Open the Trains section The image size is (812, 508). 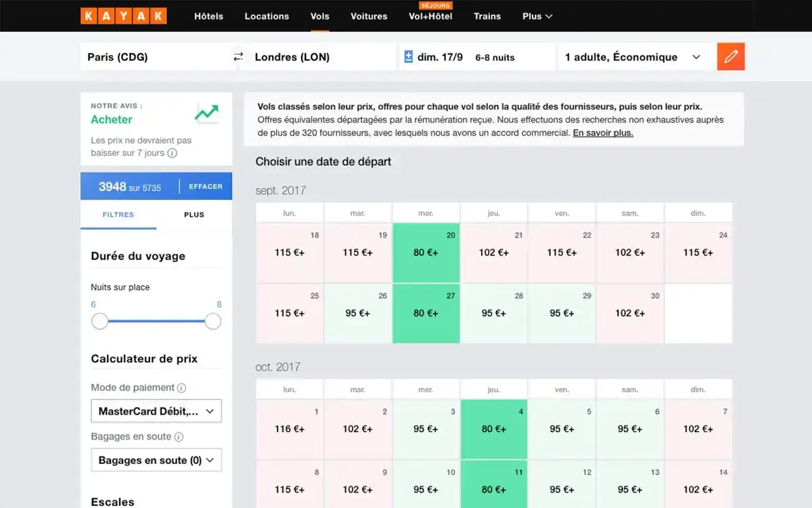pyautogui.click(x=487, y=16)
